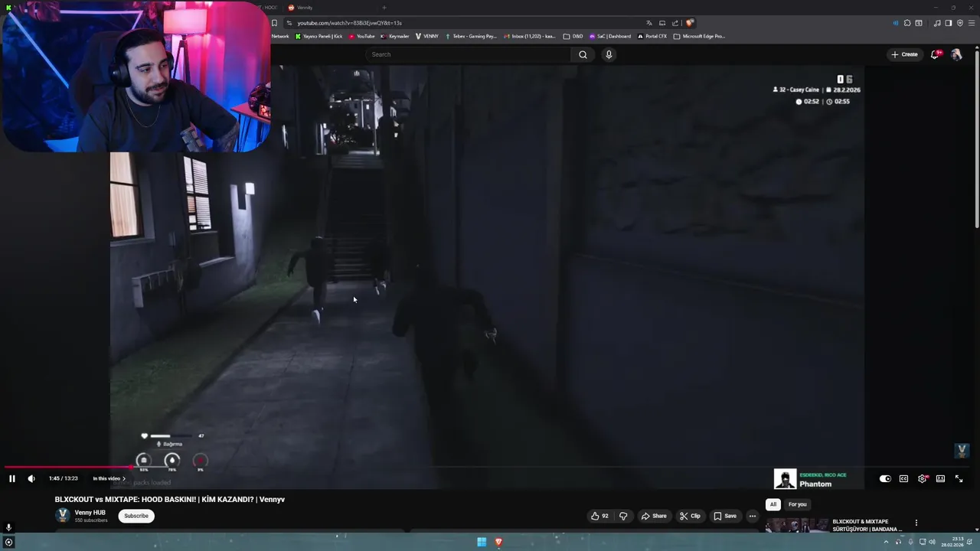The width and height of the screenshot is (980, 551).
Task: Open options menu for suggested BLXCKOUT & MIXTAPE video
Action: tap(916, 523)
